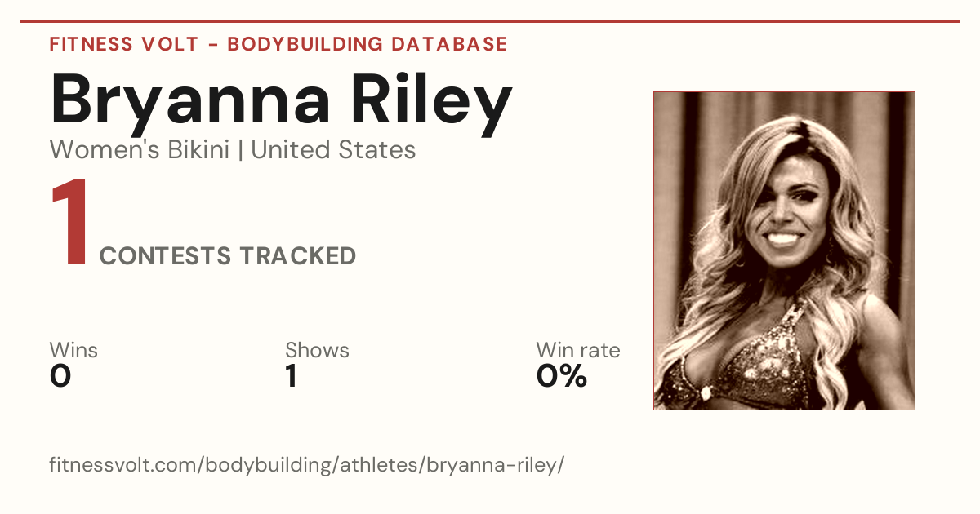Open the fitnessvolt.com athlete URL at bottom
This screenshot has width=980, height=514.
(307, 466)
